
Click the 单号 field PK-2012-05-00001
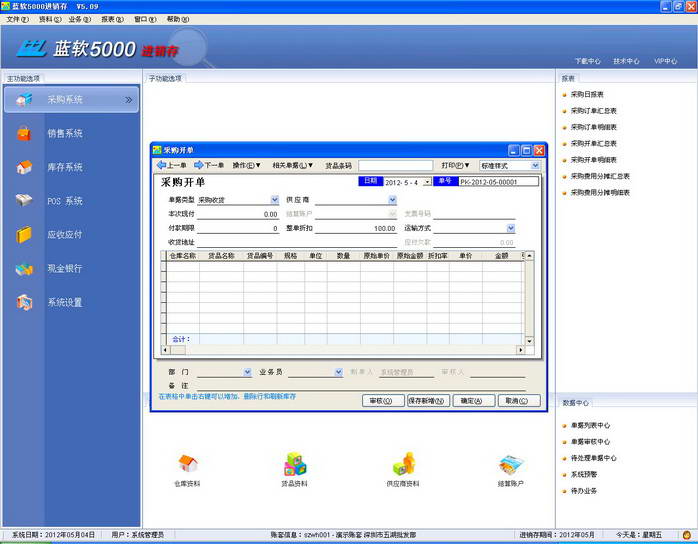(498, 182)
